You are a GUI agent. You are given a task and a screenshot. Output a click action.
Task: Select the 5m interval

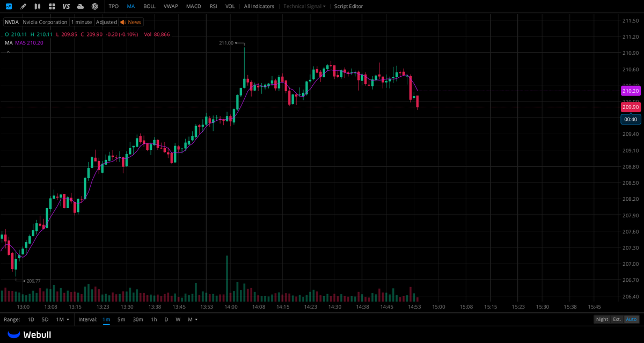point(121,319)
